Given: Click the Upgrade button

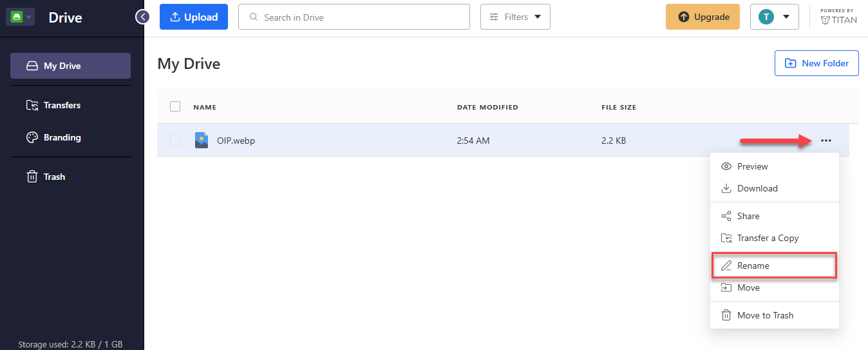Looking at the screenshot, I should tap(703, 17).
